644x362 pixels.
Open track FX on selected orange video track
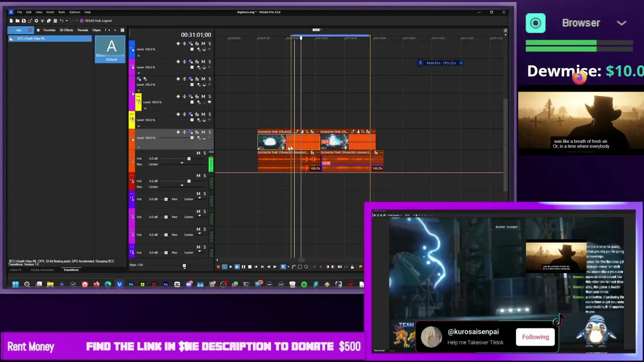coord(197,132)
